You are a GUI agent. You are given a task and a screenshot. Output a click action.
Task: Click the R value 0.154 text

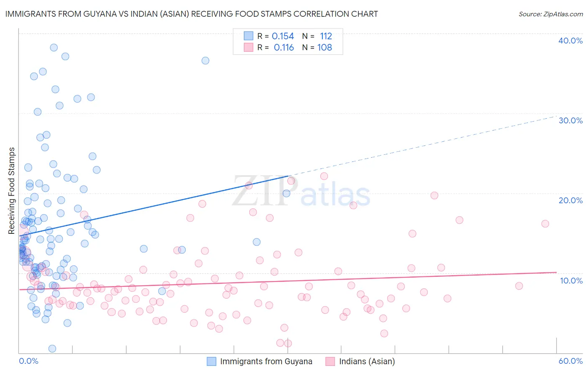(x=283, y=36)
